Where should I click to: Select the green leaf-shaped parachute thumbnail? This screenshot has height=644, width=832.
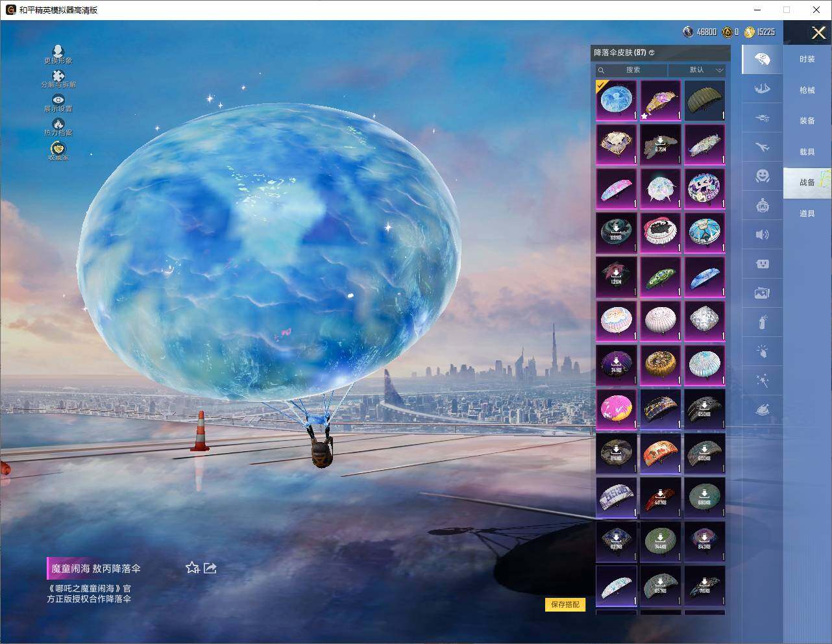[x=661, y=277]
